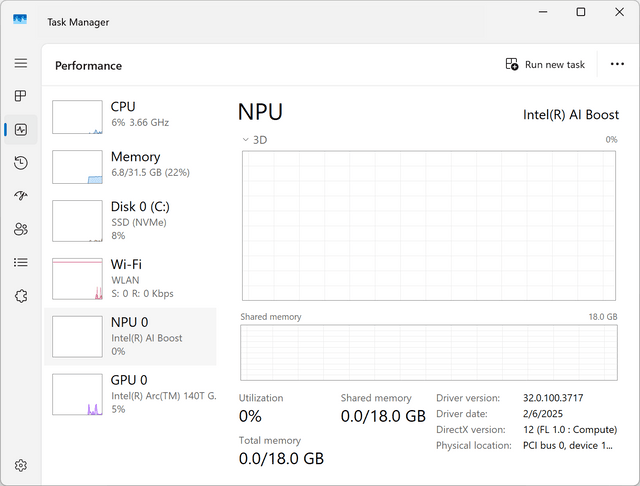The image size is (640, 486).
Task: Click the 6% 3.66 GHz CPU subtitle
Action: [x=140, y=122]
